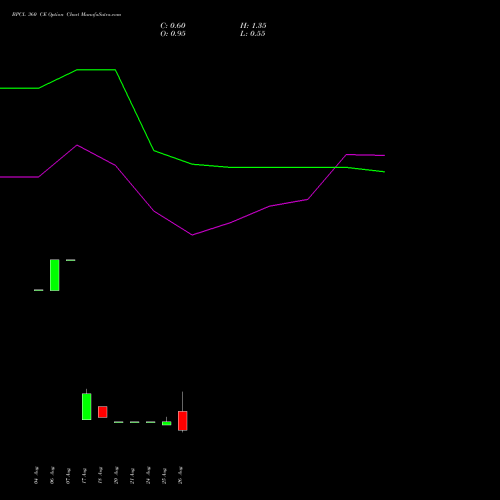Click the flat dash candle above 20 Aug
Image resolution: width=500 pixels, height=500 pixels.
119,422
